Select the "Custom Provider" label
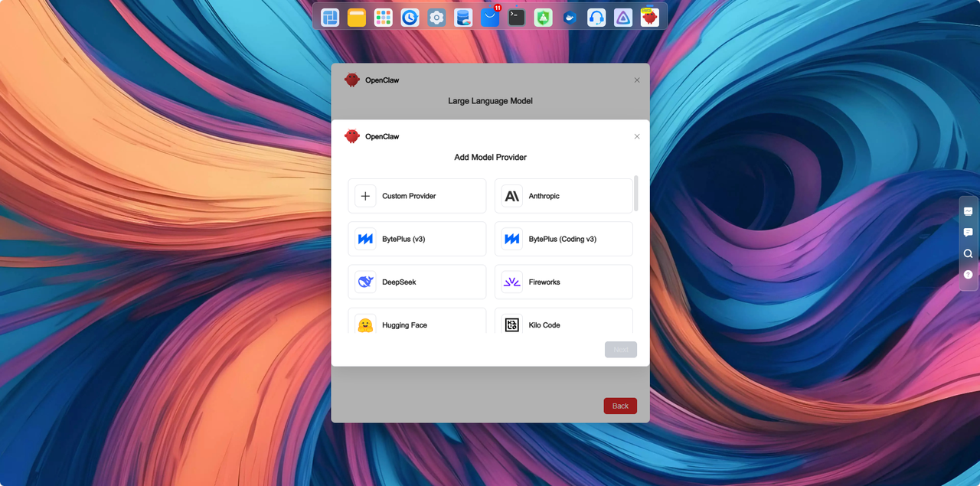 [x=409, y=196]
